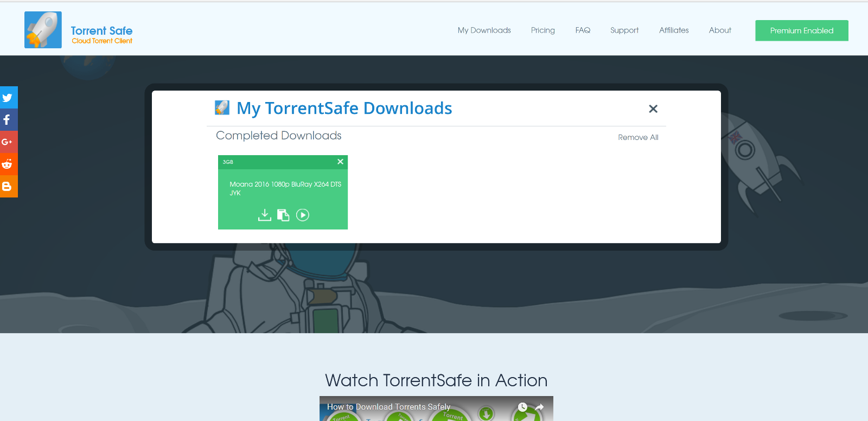This screenshot has height=421, width=868.
Task: Remove the Moana download card
Action: point(340,162)
